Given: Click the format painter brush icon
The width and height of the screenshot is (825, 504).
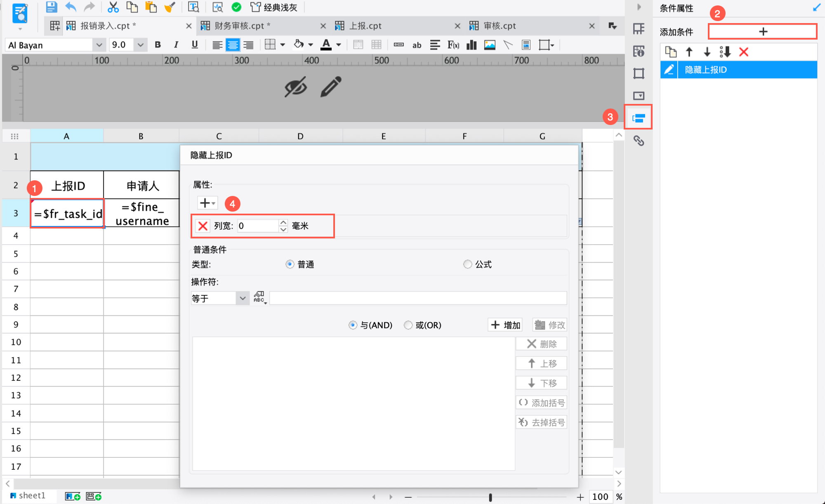Looking at the screenshot, I should click(x=170, y=7).
